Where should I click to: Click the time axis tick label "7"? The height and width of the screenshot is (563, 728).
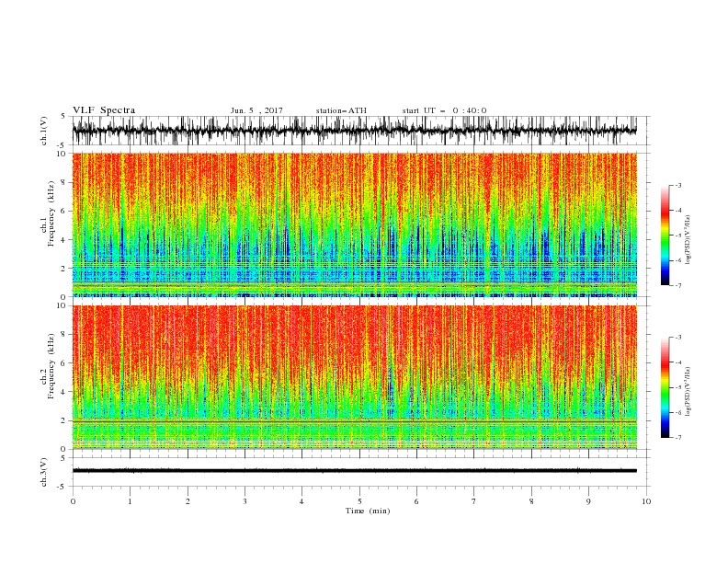click(x=474, y=501)
